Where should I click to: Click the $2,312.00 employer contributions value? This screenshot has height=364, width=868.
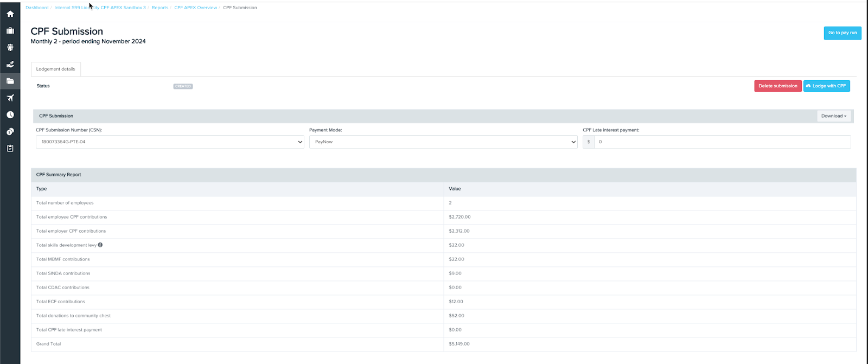coord(459,231)
